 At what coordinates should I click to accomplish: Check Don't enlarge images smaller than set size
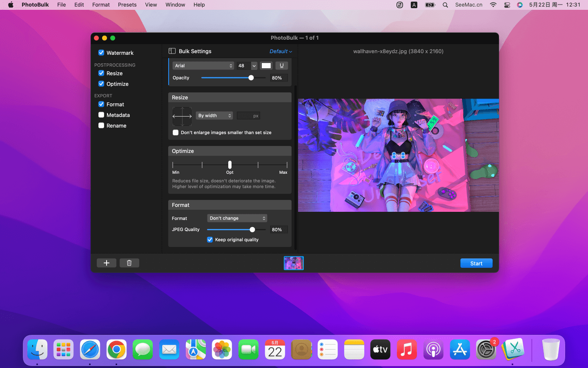(x=176, y=132)
